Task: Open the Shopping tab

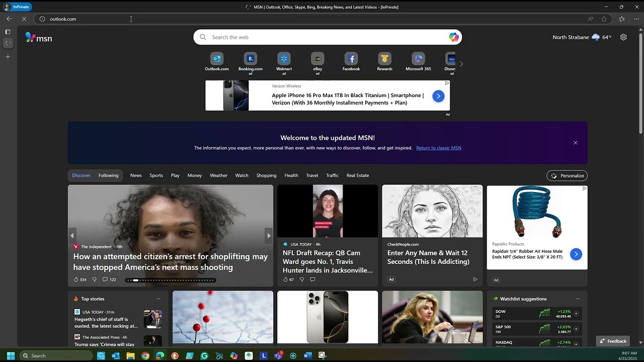Action: 266,175
